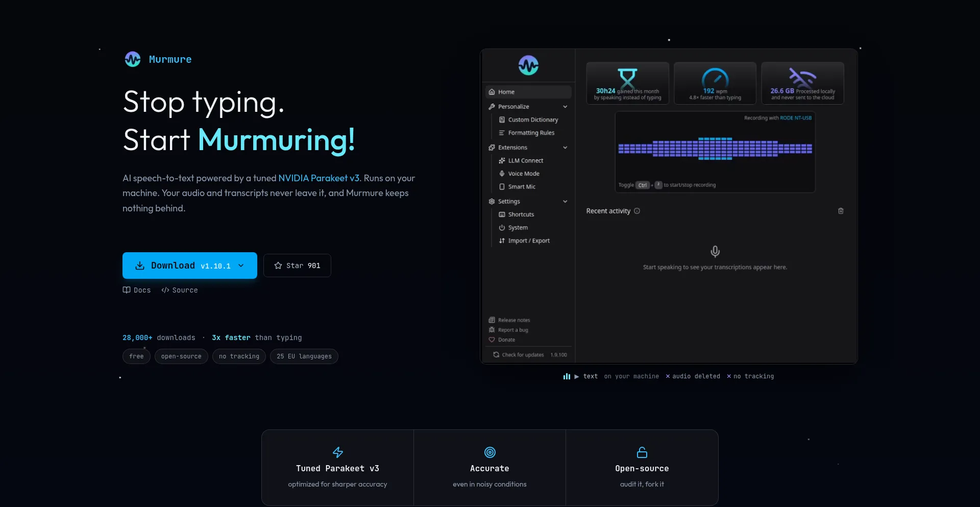This screenshot has width=980, height=507.
Task: Click the Import / Export arrows icon
Action: pyautogui.click(x=502, y=241)
